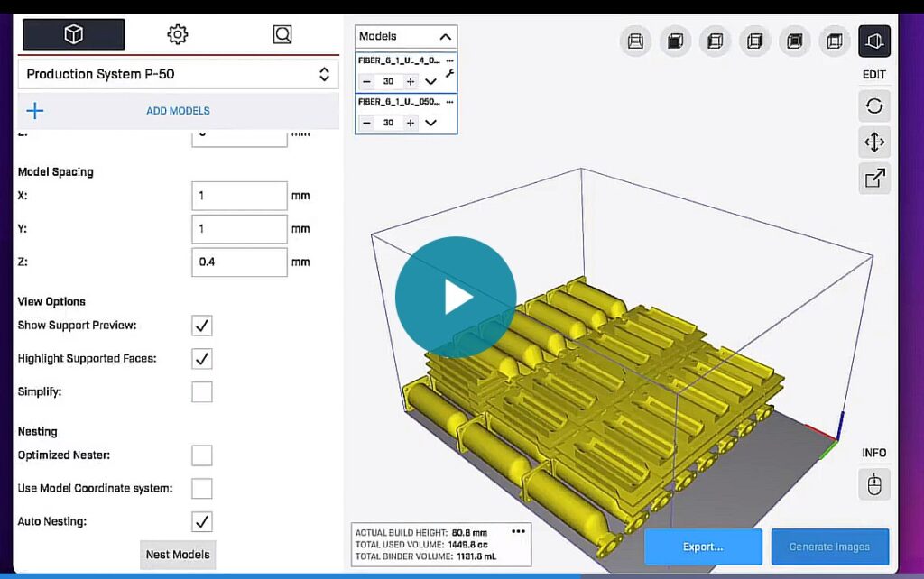Screen dimensions: 924x579
Task: Click the scale/export arrow edit tool
Action: coord(873,178)
